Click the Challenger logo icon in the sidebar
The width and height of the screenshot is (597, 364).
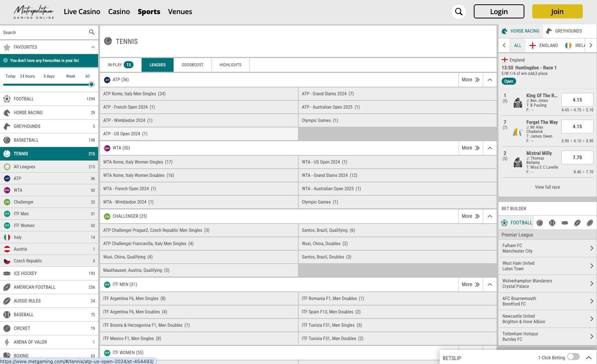point(7,202)
